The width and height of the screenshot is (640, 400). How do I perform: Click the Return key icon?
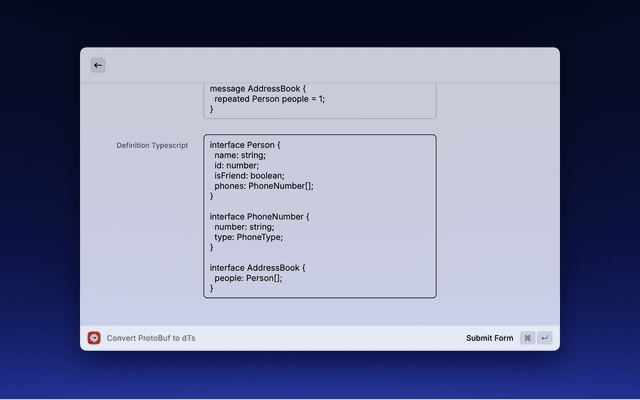pos(545,338)
